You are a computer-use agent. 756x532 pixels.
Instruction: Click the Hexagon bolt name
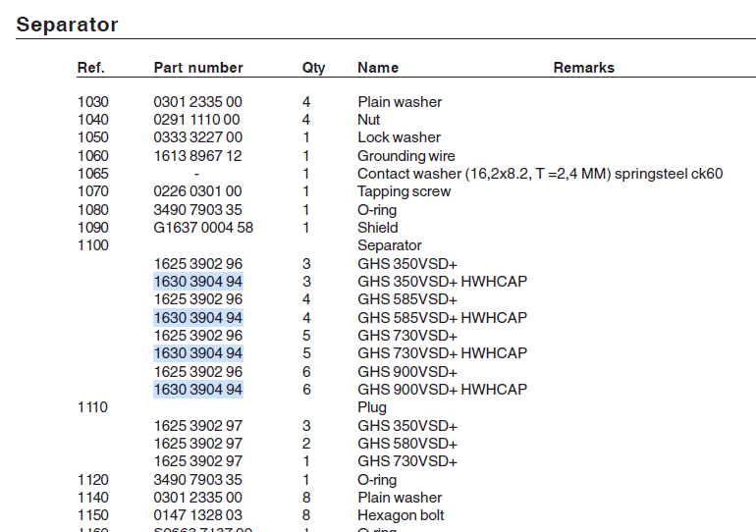[401, 515]
